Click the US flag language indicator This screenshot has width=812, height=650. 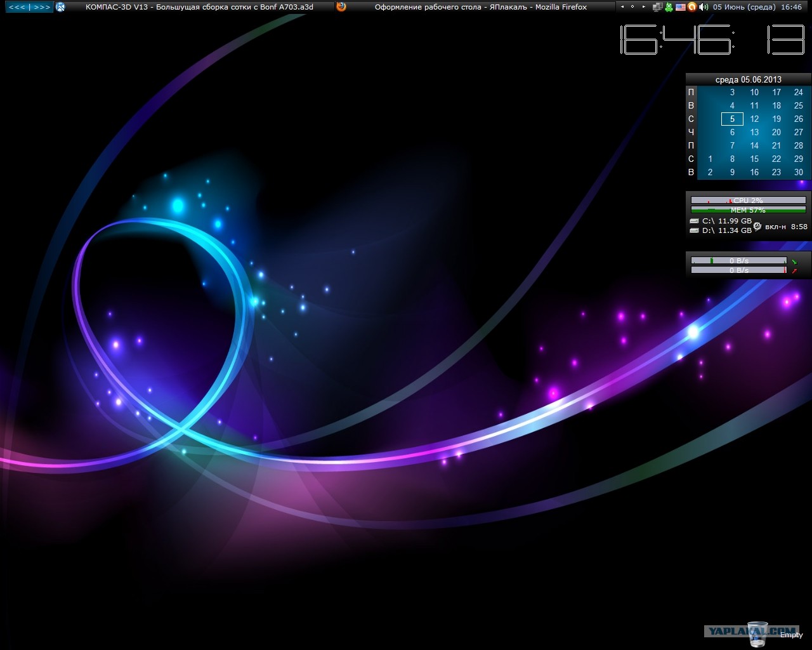coord(681,7)
